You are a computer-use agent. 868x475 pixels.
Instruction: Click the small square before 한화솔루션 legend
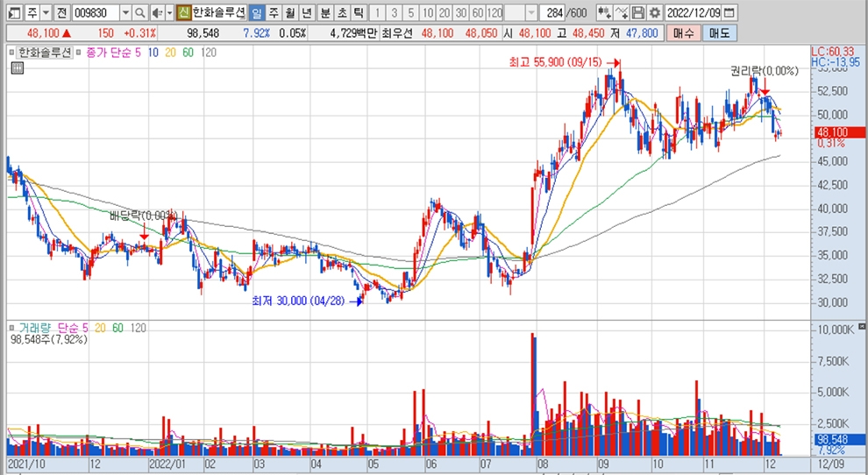tap(11, 53)
